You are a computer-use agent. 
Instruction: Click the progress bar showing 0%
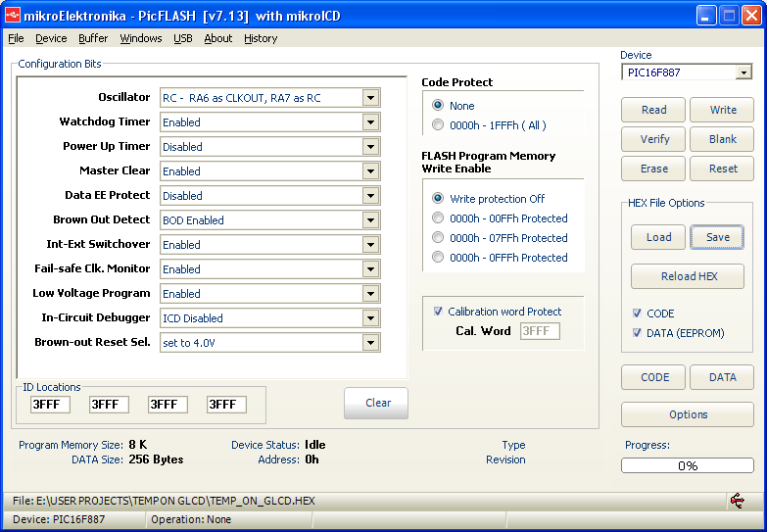[687, 465]
